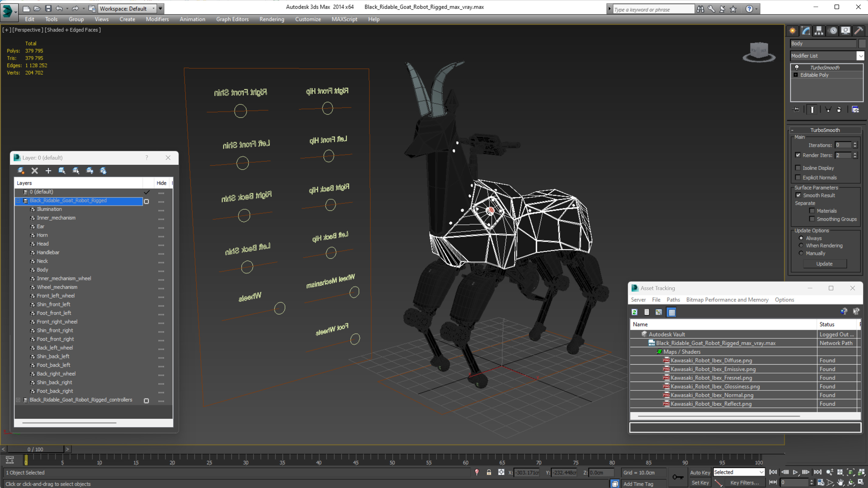868x488 pixels.
Task: Select the When Rendering update option
Action: [x=801, y=245]
